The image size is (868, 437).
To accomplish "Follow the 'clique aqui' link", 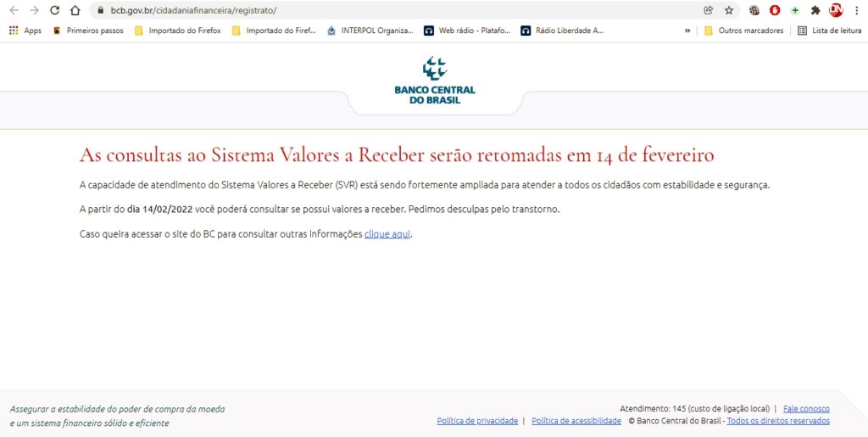I will pos(387,233).
